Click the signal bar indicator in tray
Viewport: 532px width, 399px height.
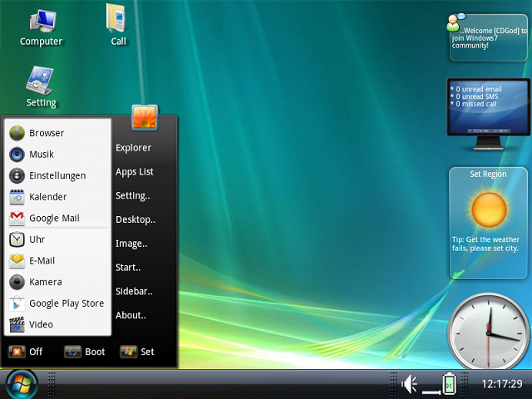pos(431,392)
